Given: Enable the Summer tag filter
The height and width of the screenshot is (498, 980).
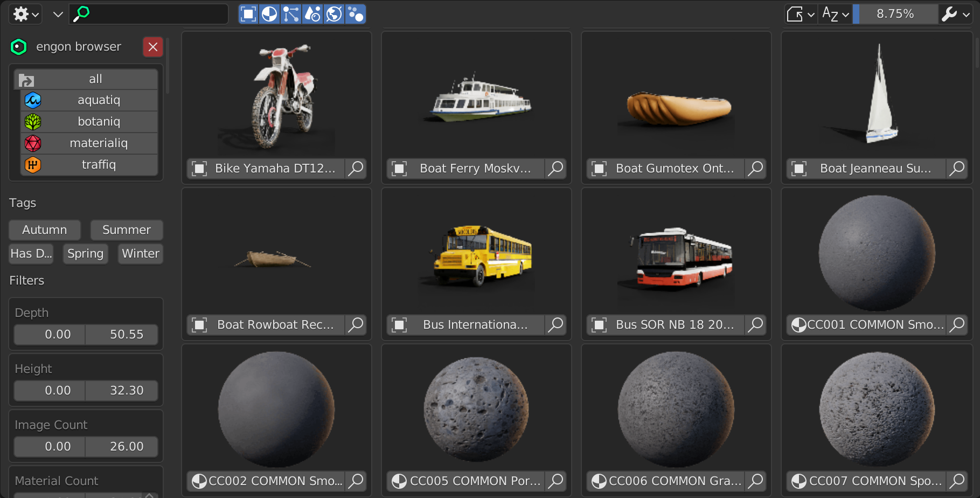Looking at the screenshot, I should click(126, 230).
